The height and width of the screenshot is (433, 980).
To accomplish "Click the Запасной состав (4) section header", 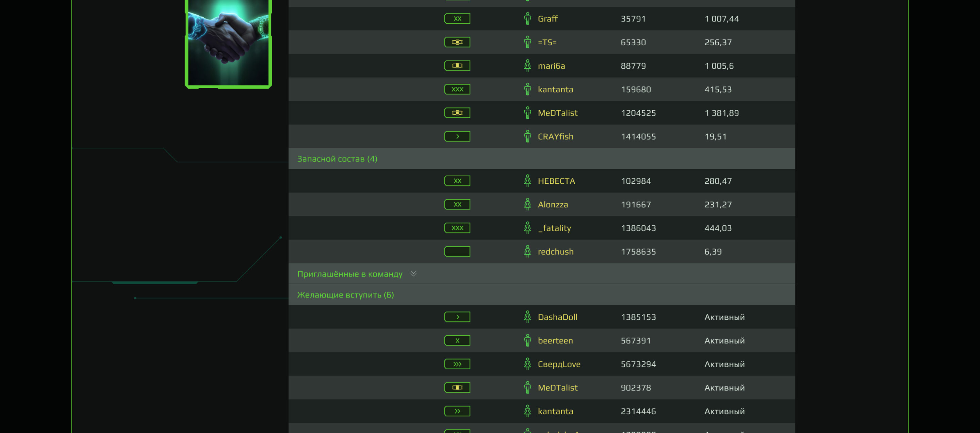I will click(337, 159).
